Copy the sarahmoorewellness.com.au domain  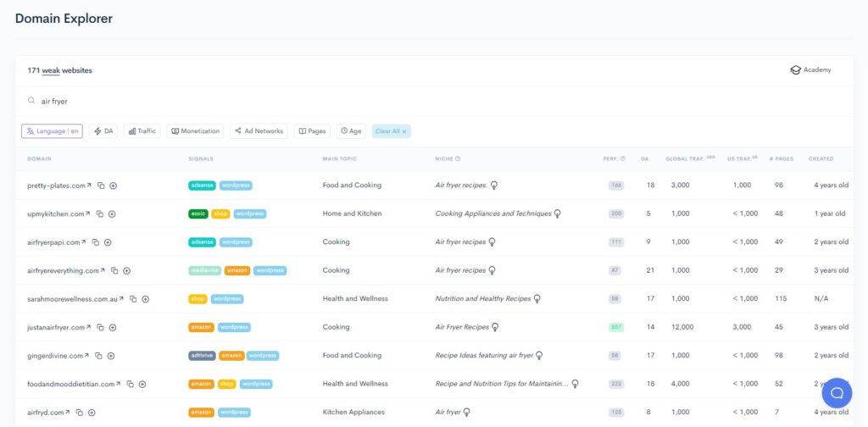coord(133,299)
